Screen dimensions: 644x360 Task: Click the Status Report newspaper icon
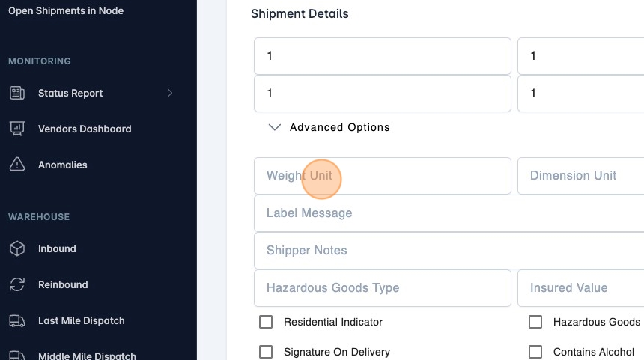[16, 93]
